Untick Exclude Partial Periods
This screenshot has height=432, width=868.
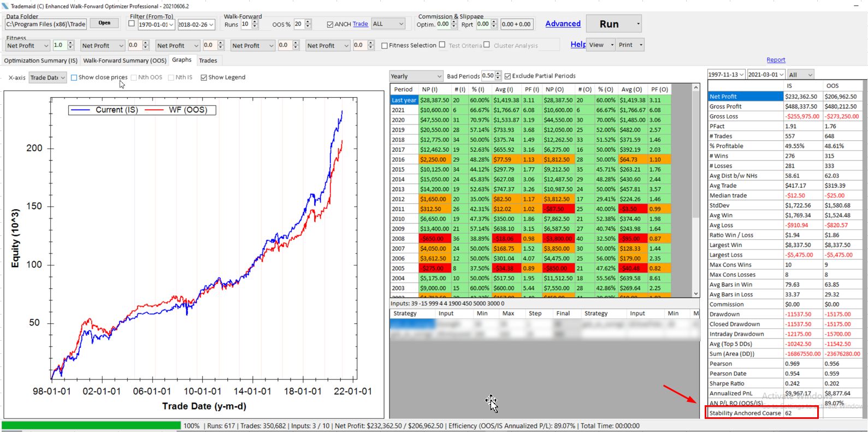(x=507, y=76)
